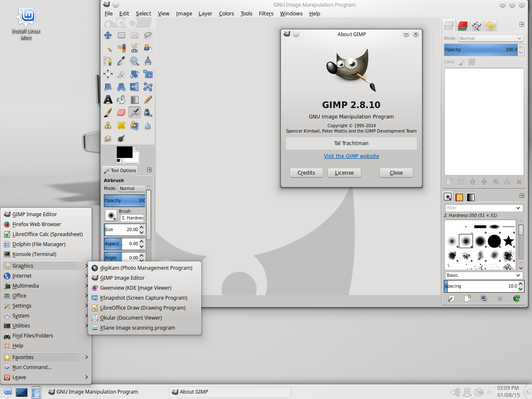Select the Bucket Fill tool
Viewport: 532px width, 399px height.
[121, 100]
